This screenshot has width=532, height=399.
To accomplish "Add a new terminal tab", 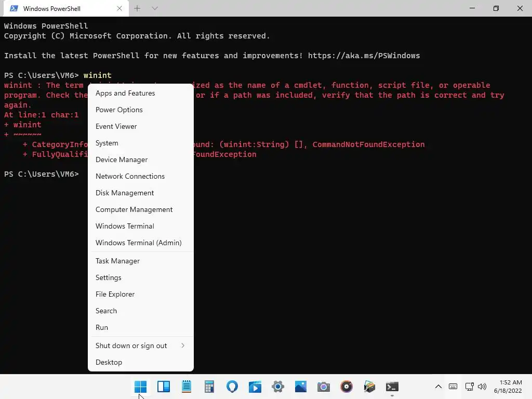I will point(137,8).
